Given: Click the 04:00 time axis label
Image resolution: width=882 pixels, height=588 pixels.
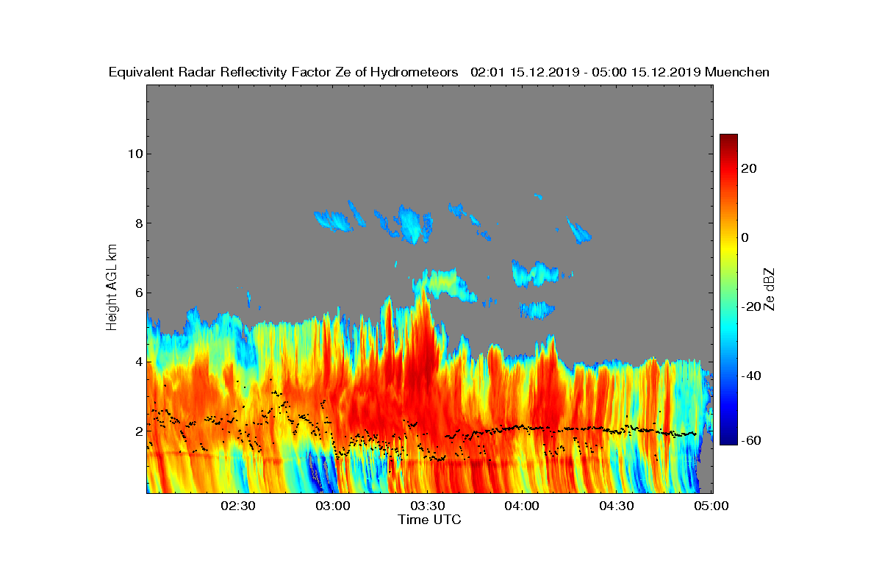Looking at the screenshot, I should pos(522,506).
